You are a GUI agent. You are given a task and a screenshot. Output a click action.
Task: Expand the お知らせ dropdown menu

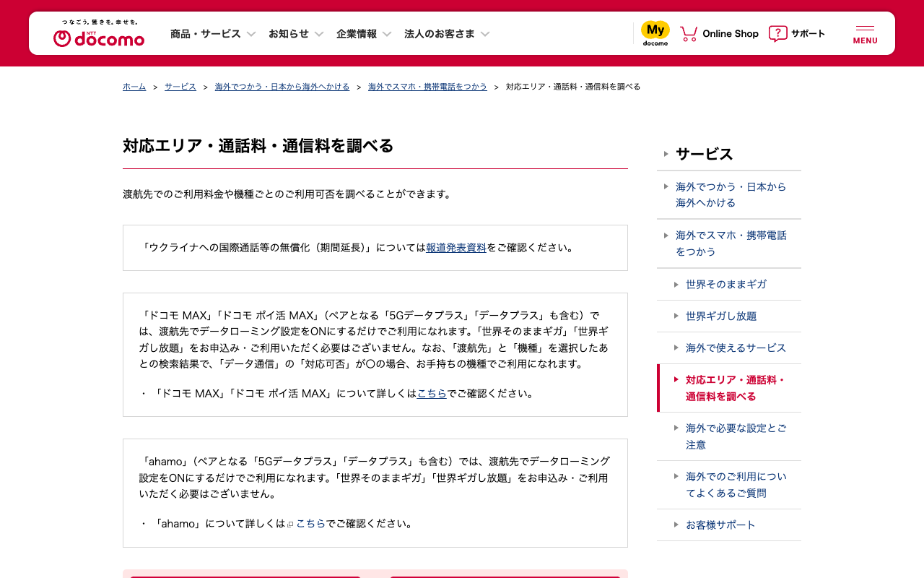[x=297, y=34]
